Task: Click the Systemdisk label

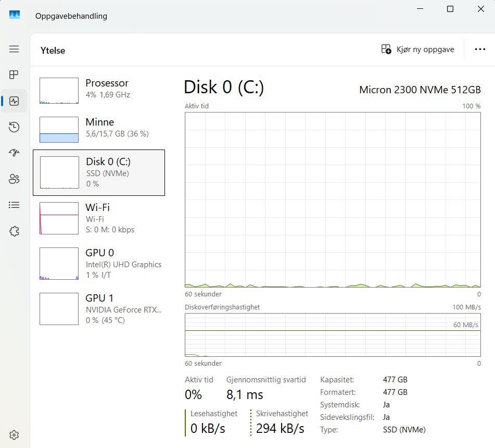Action: click(x=340, y=405)
